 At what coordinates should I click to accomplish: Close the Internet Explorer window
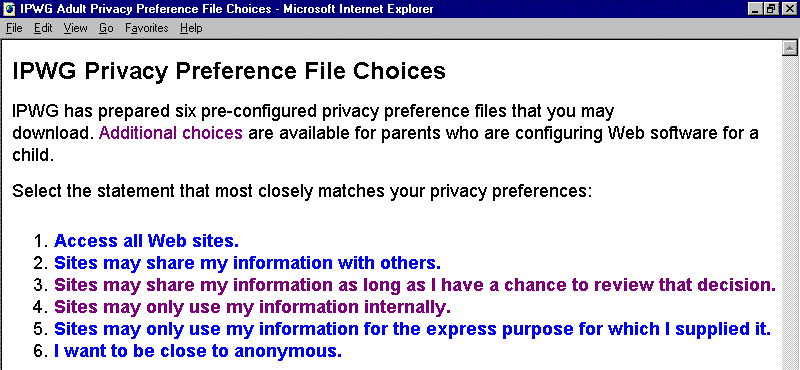tap(788, 9)
